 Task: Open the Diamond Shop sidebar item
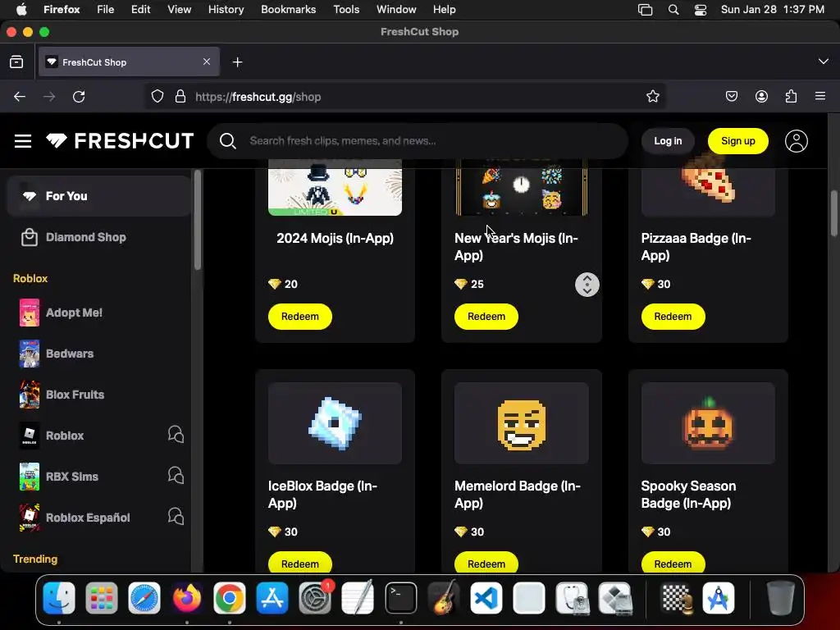tap(99, 237)
